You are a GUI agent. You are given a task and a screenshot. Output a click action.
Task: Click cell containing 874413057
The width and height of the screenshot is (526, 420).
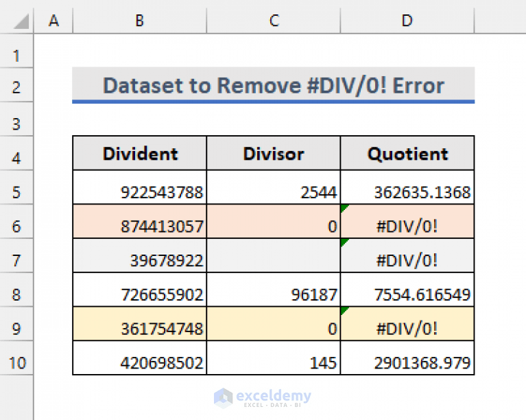(139, 222)
